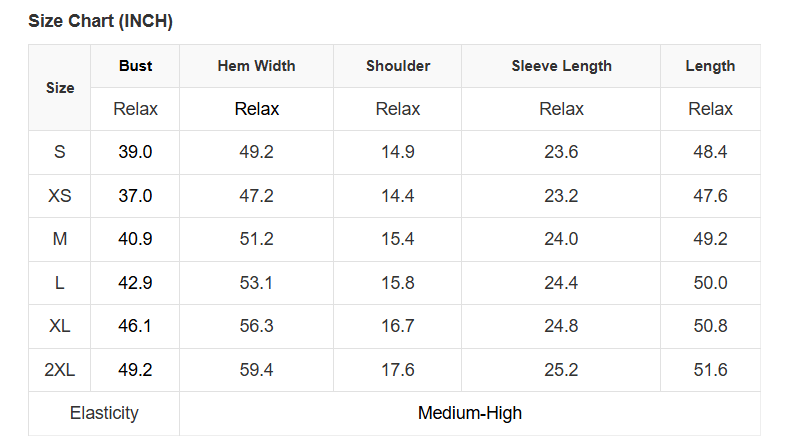The width and height of the screenshot is (792, 439).
Task: Select the Shoulder column header
Action: point(398,66)
